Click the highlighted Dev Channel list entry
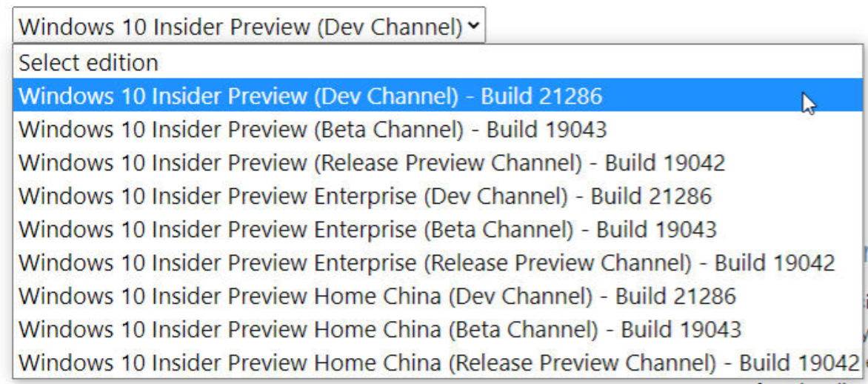Viewport: 868px width, 384px height. 311,96
